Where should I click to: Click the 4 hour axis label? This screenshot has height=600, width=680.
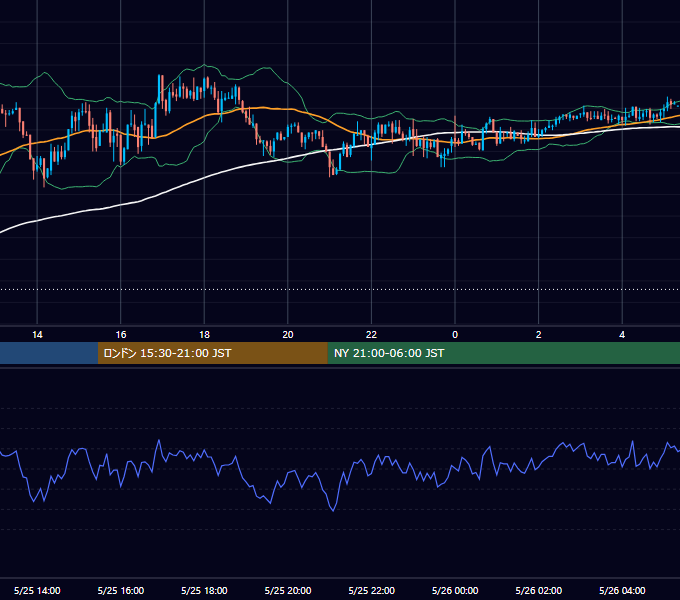pyautogui.click(x=622, y=335)
